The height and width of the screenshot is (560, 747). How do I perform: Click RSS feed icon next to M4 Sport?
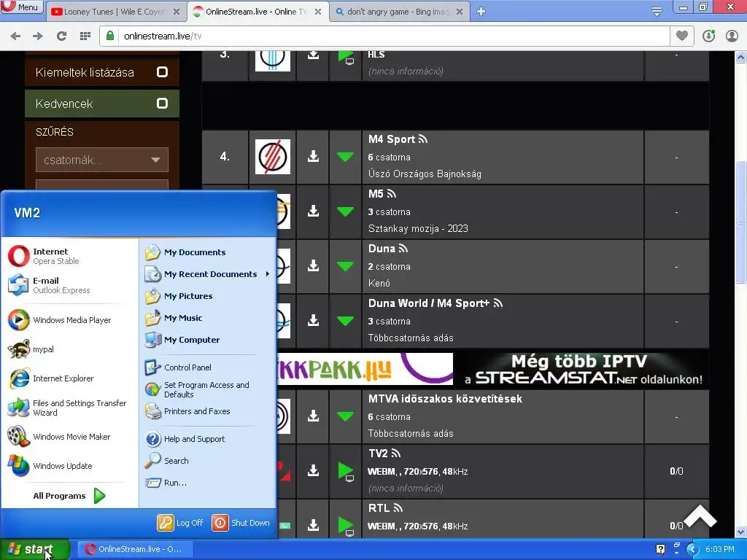pos(423,139)
